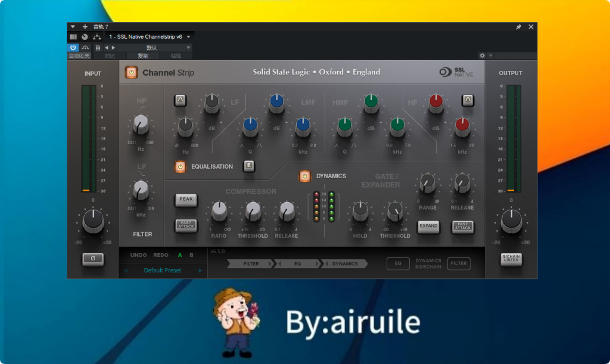This screenshot has width=610, height=364.
Task: Click the green HMF Q knob
Action: (345, 127)
